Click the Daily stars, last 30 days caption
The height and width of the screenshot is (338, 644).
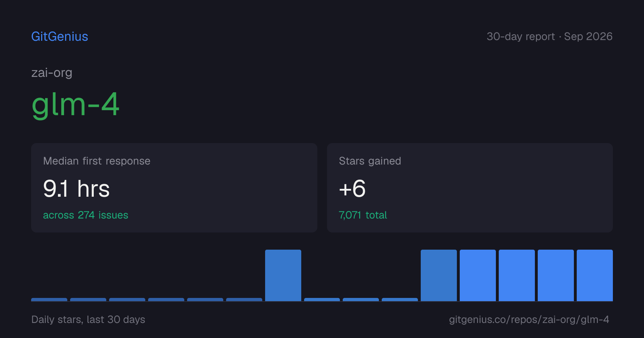tap(88, 319)
